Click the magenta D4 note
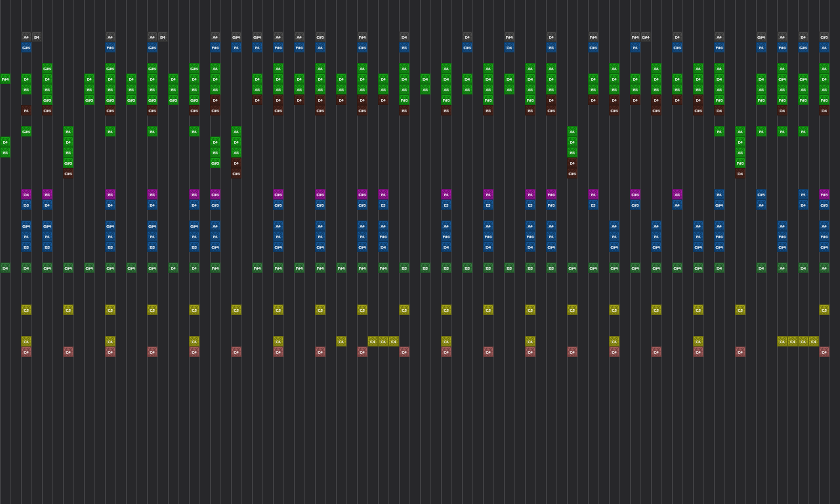Viewport: 840px width, 504px height. tap(26, 195)
